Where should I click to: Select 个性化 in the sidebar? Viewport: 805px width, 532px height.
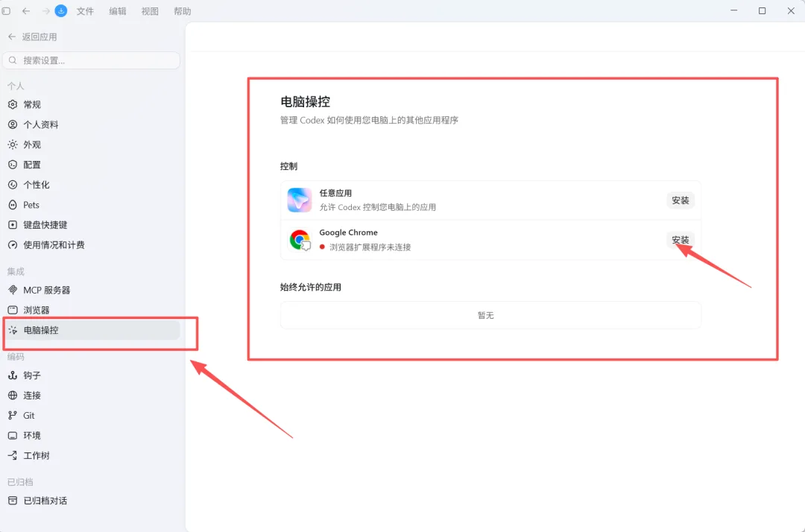coord(92,185)
